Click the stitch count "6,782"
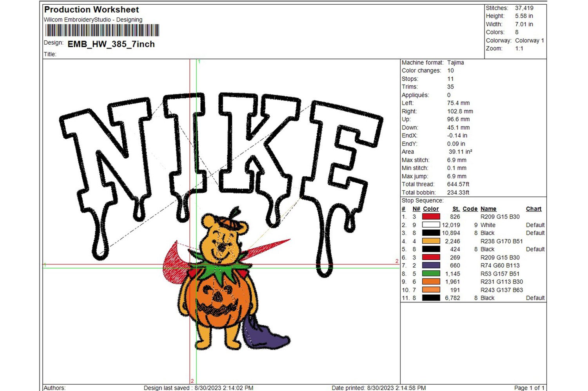This screenshot has height=391, width=588. pos(452,298)
